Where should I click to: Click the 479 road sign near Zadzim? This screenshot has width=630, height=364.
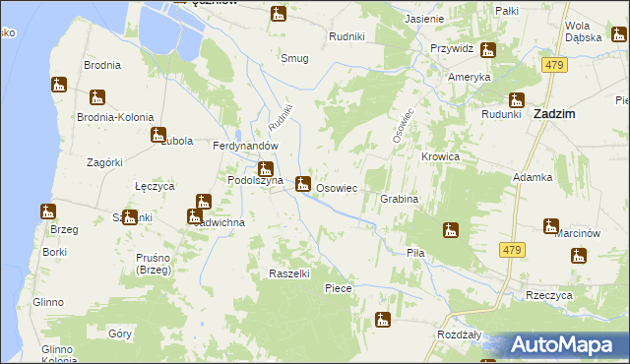pyautogui.click(x=554, y=65)
